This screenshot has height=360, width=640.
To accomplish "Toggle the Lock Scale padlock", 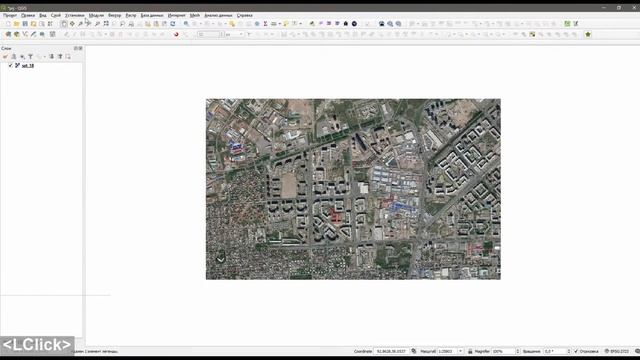I will click(x=470, y=351).
